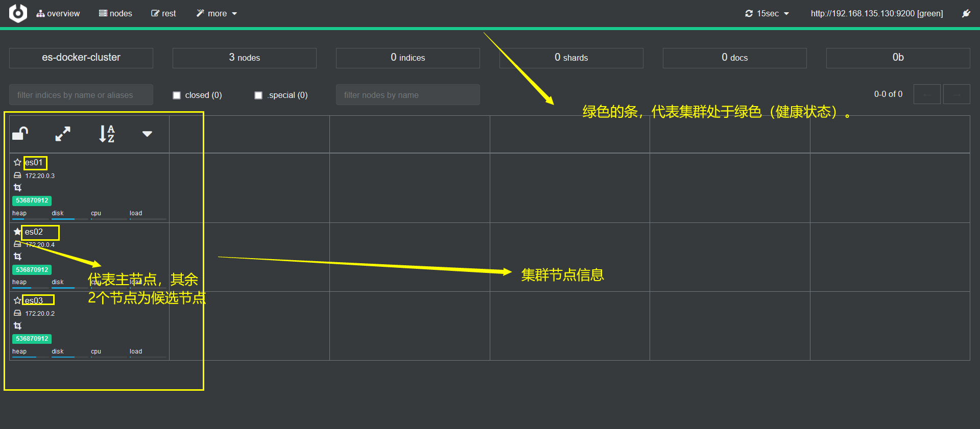Click IP address 172.20.0.2
Image resolution: width=980 pixels, height=429 pixels.
[40, 314]
